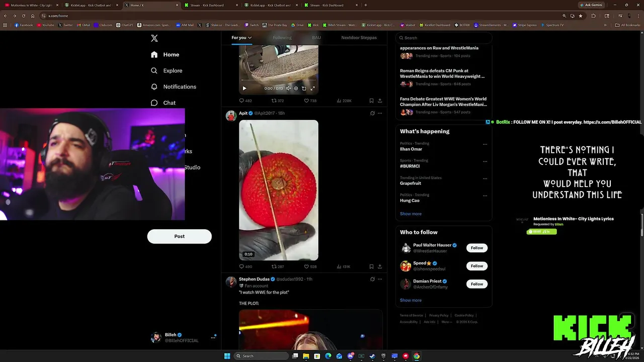The image size is (644, 362).
Task: Expand the For you timeline dropdown
Action: tap(242, 38)
